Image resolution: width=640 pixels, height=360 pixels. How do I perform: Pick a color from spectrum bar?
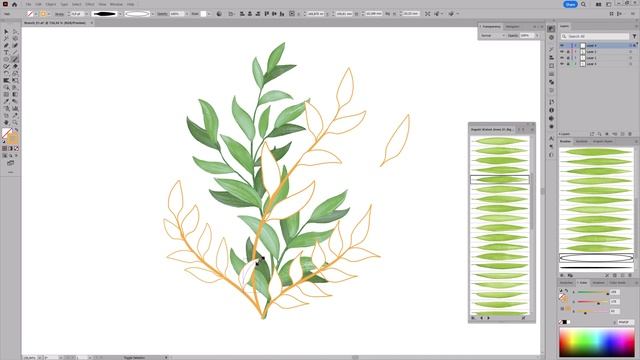(x=596, y=342)
